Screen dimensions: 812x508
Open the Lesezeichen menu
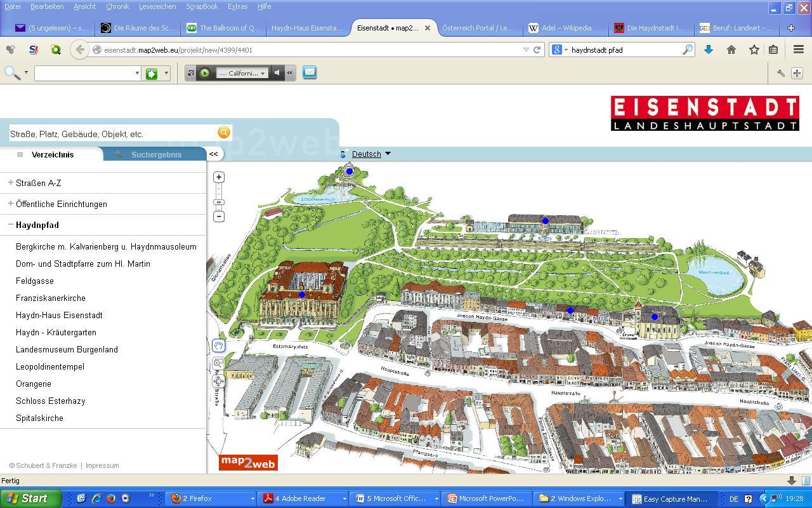(157, 6)
